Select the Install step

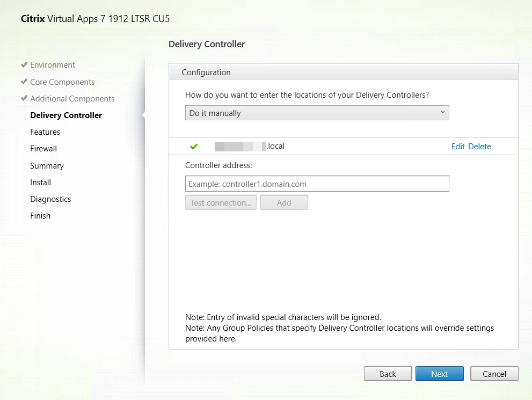tap(40, 183)
